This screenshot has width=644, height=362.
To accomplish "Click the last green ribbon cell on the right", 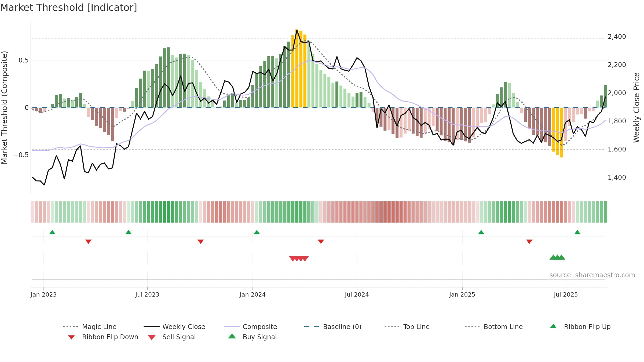I will 605,212.
